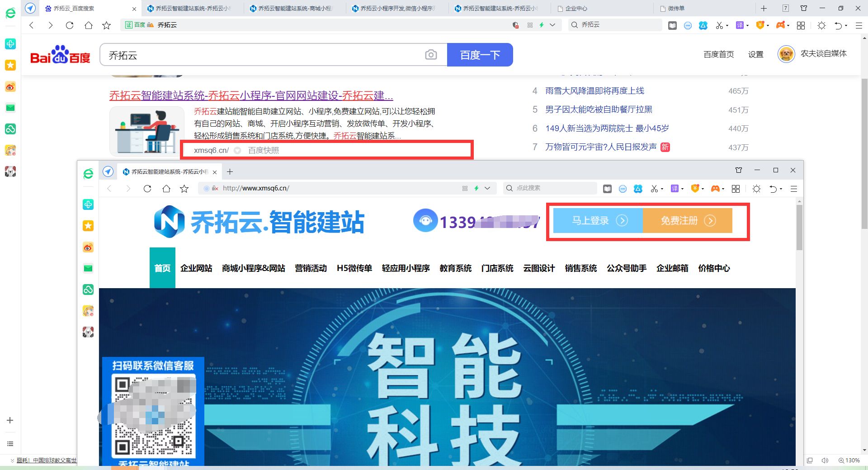Take a screenshot with the scissors tool
This screenshot has width=868, height=470.
pyautogui.click(x=719, y=25)
